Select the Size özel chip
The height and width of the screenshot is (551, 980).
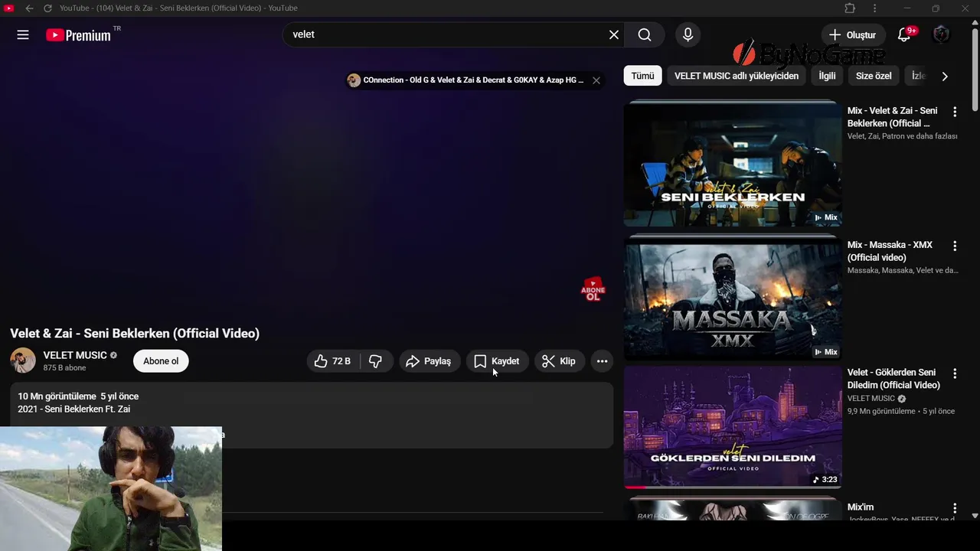[x=874, y=76]
